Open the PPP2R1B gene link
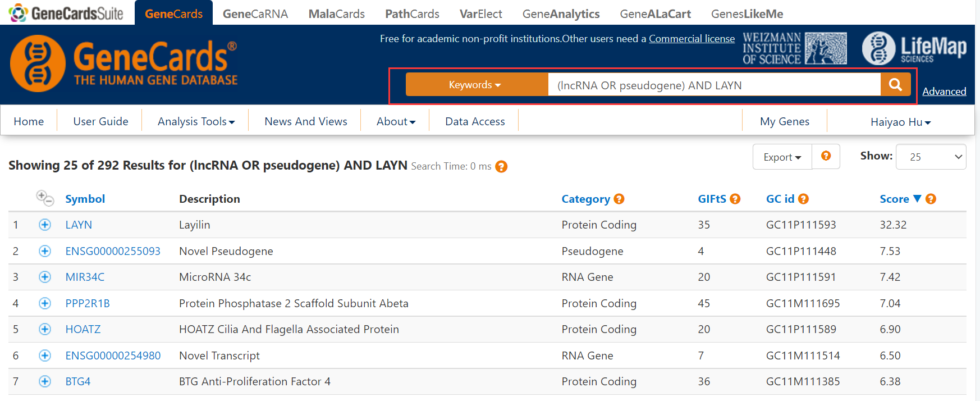 (x=88, y=303)
